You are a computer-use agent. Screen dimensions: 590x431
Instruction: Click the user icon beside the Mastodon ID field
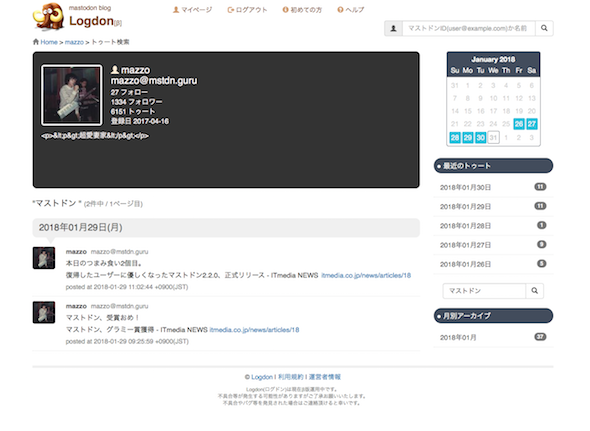pyautogui.click(x=393, y=28)
